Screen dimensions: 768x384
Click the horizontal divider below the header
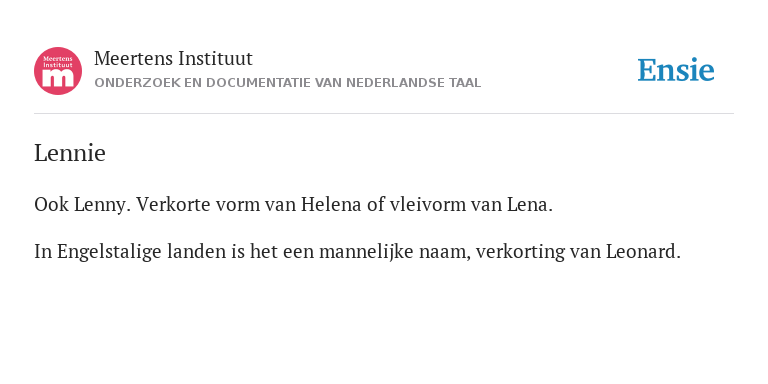(384, 114)
